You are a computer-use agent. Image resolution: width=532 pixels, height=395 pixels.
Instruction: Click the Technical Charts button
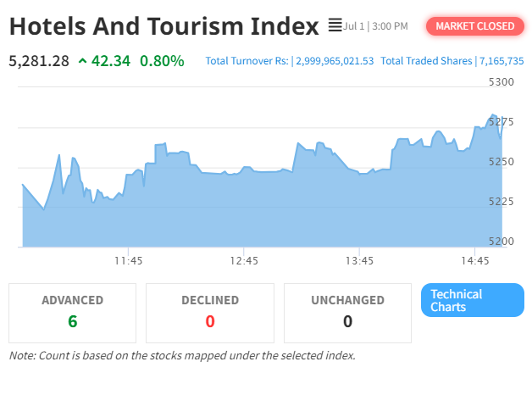coord(473,300)
